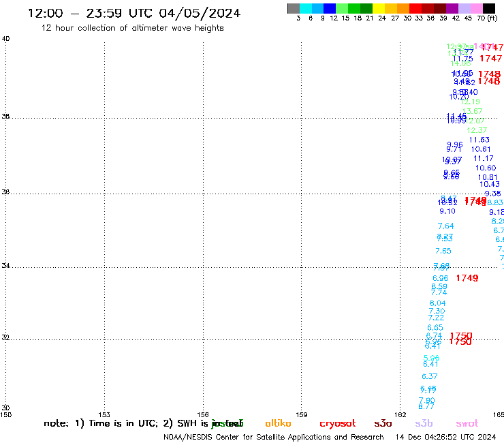
Task: Click the subtitle '12 hour collection of altimeter wave heights'
Action: [x=132, y=28]
